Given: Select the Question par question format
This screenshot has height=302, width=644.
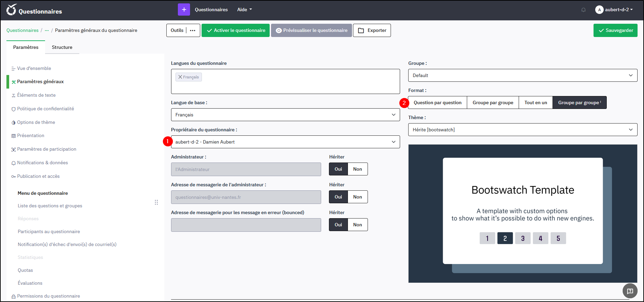Looking at the screenshot, I should tap(437, 102).
